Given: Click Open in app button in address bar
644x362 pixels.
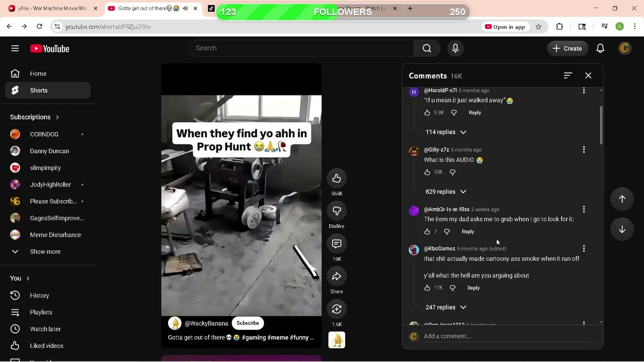Looking at the screenshot, I should click(x=505, y=27).
